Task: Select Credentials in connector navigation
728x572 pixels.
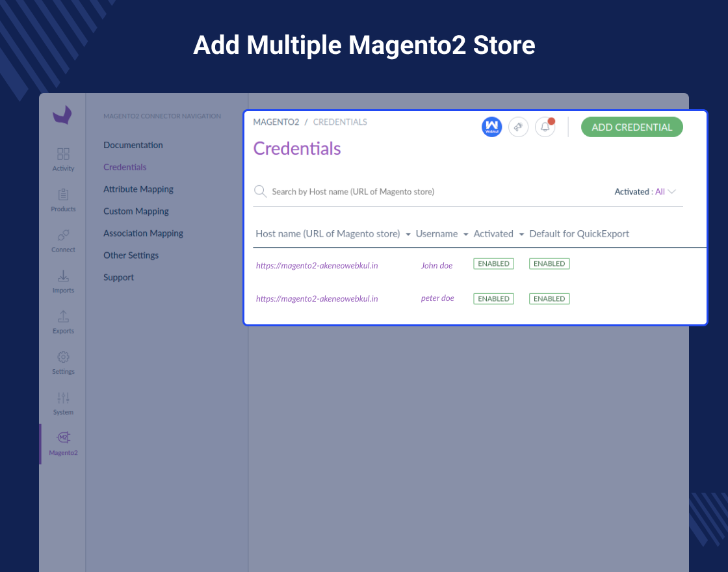Action: 124,167
